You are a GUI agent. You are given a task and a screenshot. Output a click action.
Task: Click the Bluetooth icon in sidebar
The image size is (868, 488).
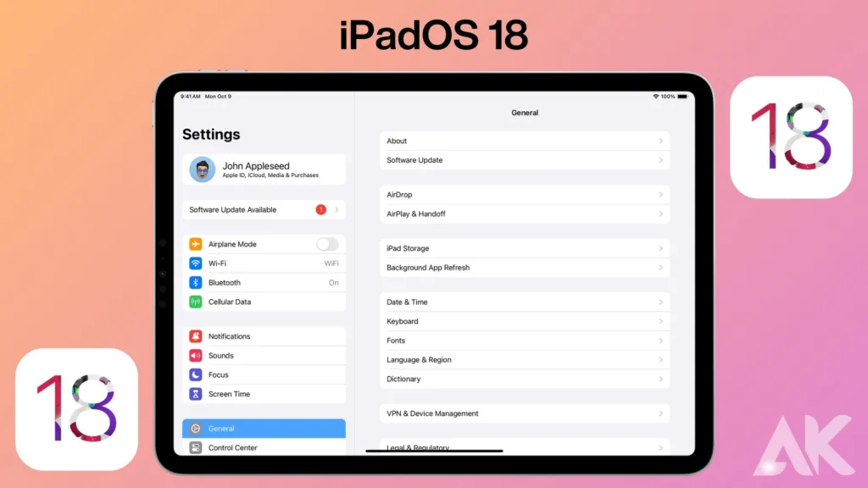coord(196,283)
